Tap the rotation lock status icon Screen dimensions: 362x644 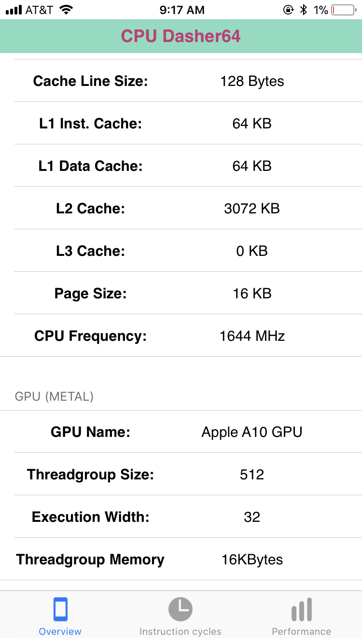click(288, 10)
